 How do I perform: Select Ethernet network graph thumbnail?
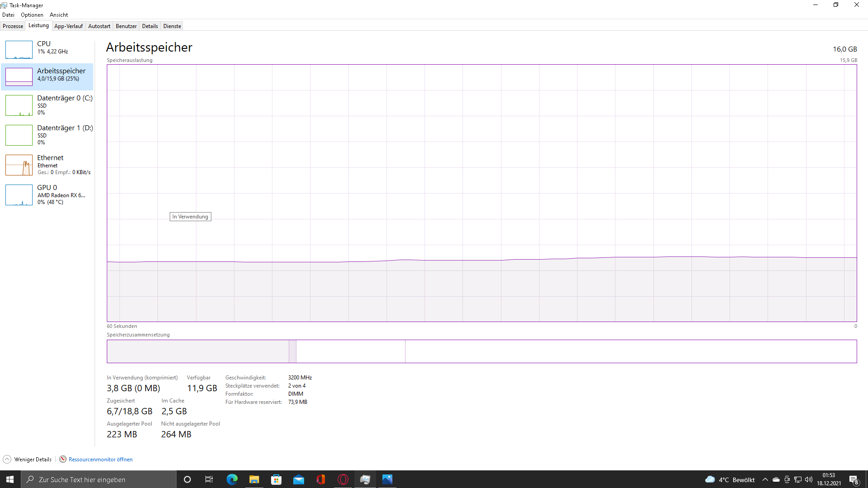[x=19, y=165]
